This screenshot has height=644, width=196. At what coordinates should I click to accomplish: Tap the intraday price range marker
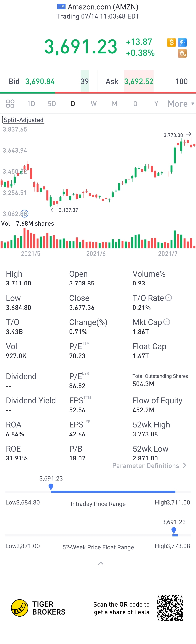pos(51,486)
